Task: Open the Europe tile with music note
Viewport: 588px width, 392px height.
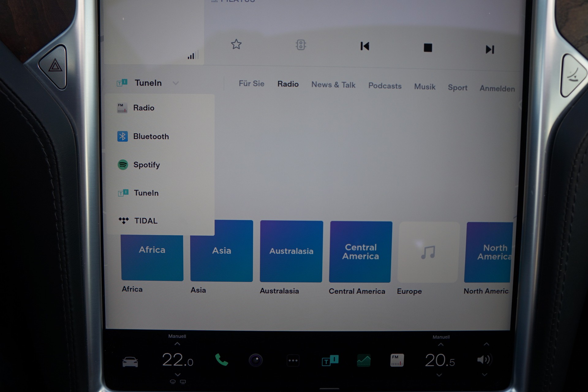Action: [x=428, y=252]
